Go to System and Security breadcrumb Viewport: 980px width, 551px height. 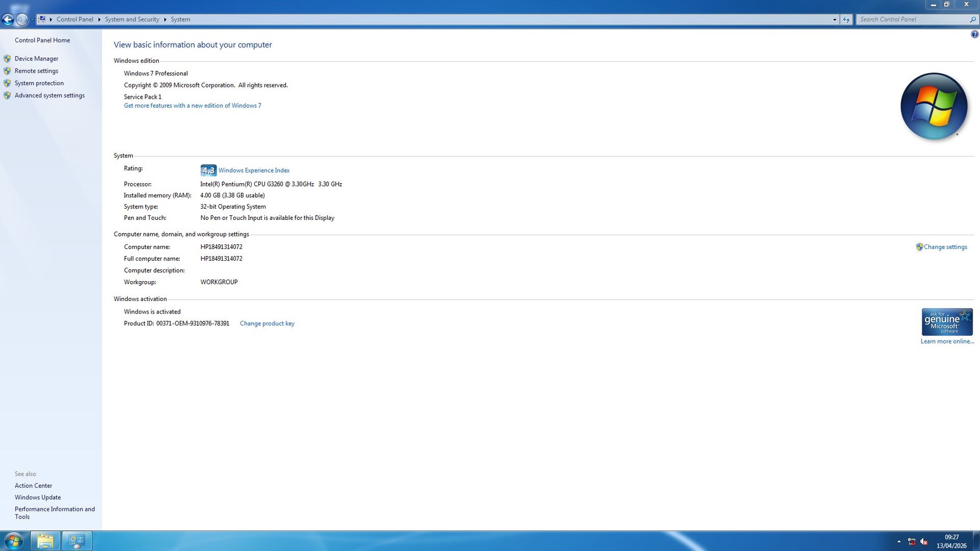132,19
